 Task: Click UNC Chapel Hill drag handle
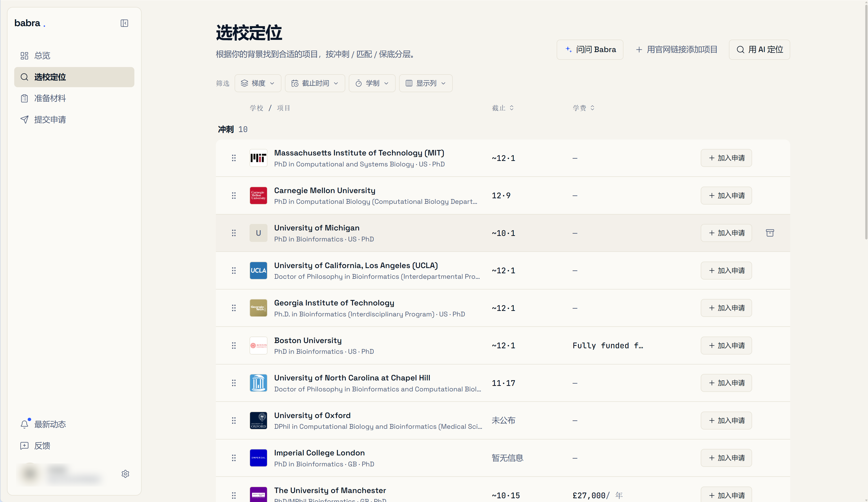[234, 383]
